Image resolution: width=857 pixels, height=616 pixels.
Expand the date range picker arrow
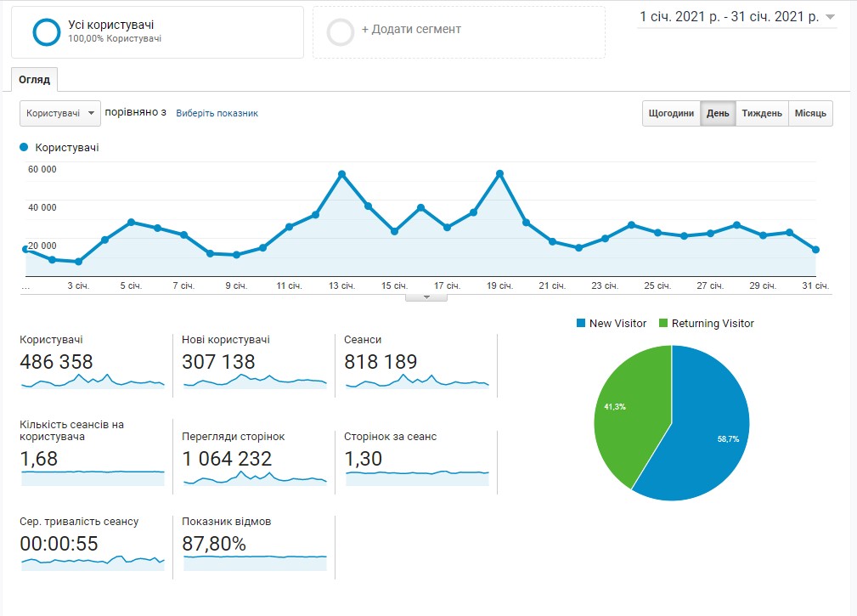tap(830, 18)
